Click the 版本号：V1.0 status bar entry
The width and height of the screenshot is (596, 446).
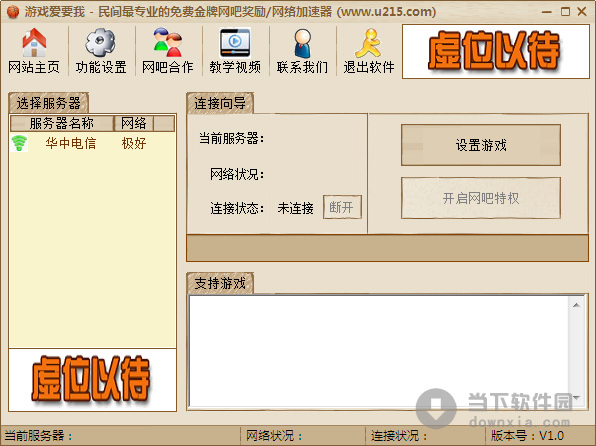click(x=528, y=436)
